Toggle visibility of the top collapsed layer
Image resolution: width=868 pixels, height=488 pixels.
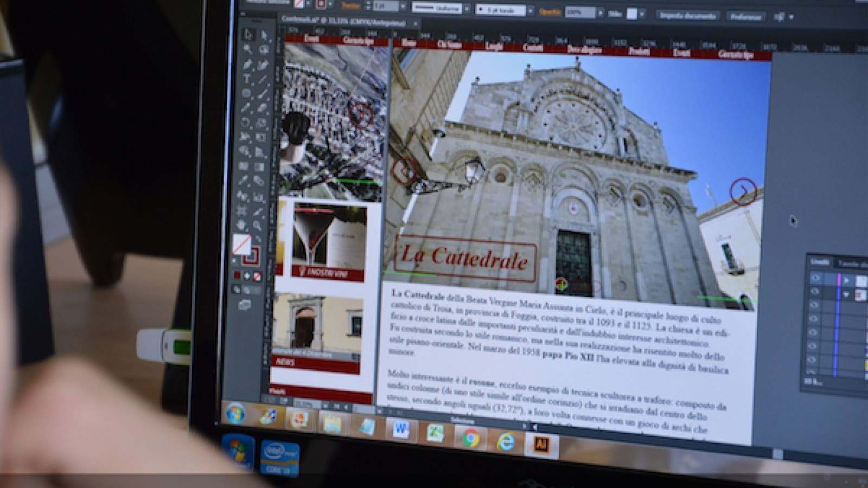[815, 278]
